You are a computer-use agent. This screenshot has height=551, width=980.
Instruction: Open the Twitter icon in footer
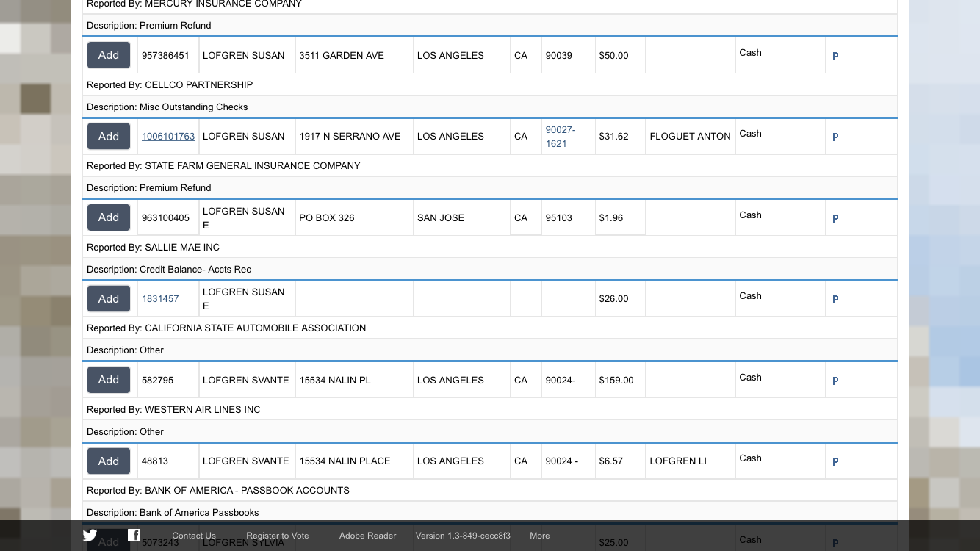(x=90, y=535)
